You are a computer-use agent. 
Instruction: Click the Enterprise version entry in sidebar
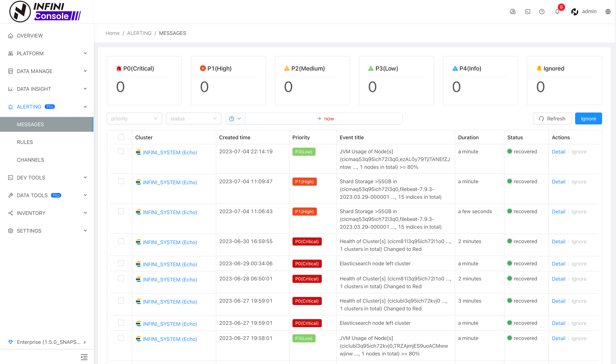click(47, 342)
